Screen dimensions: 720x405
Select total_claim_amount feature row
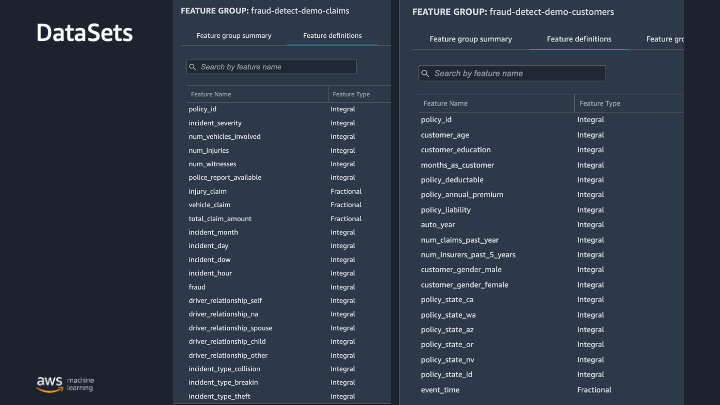coord(288,219)
